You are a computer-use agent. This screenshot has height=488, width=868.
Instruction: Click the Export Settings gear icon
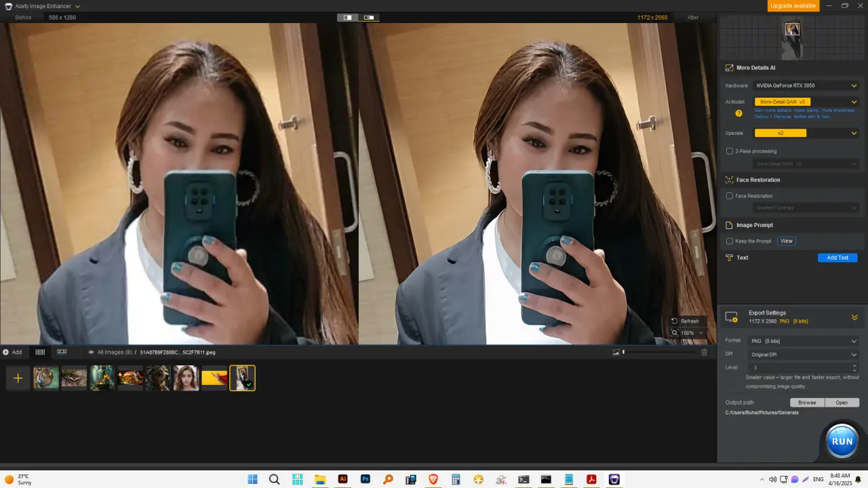[x=732, y=317]
